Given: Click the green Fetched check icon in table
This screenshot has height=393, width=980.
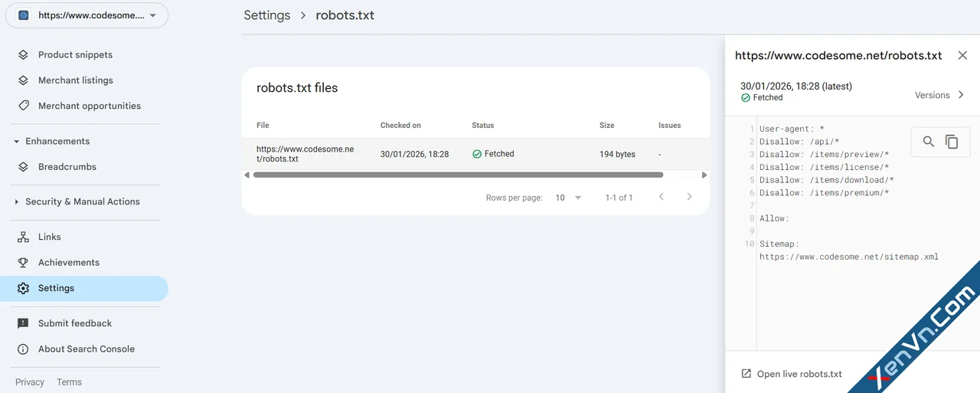Looking at the screenshot, I should [477, 154].
